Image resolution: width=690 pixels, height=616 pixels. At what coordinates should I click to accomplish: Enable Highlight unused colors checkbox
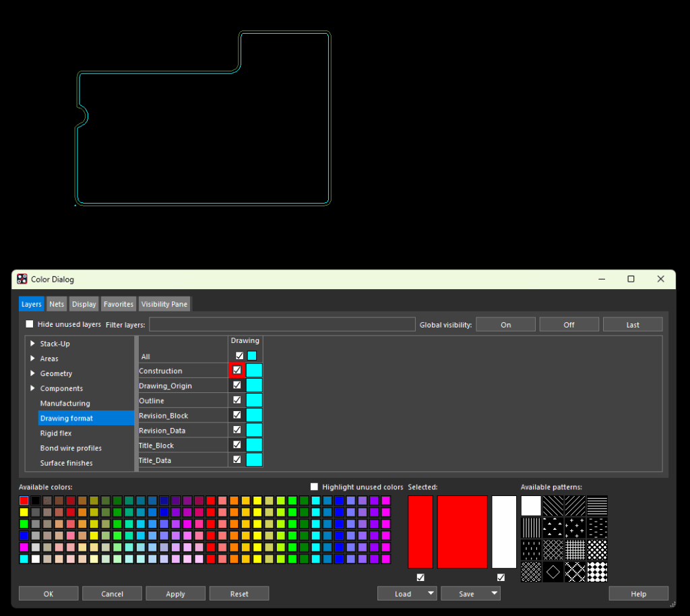coord(314,487)
